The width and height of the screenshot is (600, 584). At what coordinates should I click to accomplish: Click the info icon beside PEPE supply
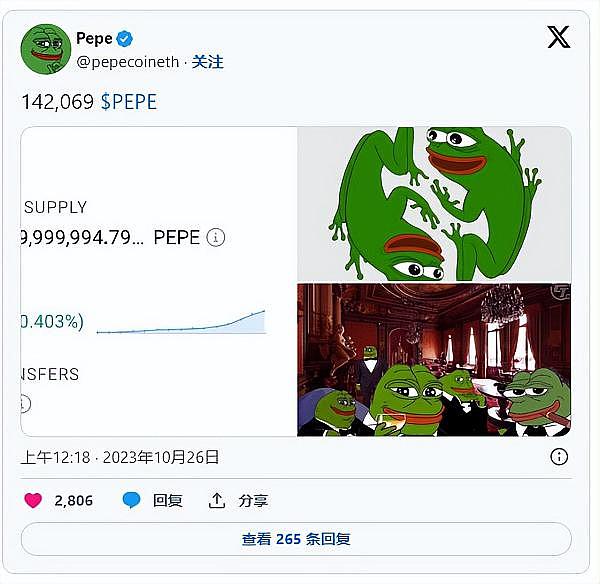(x=216, y=237)
